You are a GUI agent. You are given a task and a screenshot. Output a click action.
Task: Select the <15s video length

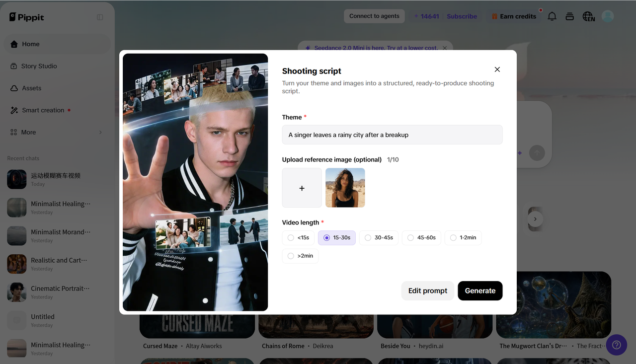[298, 238]
